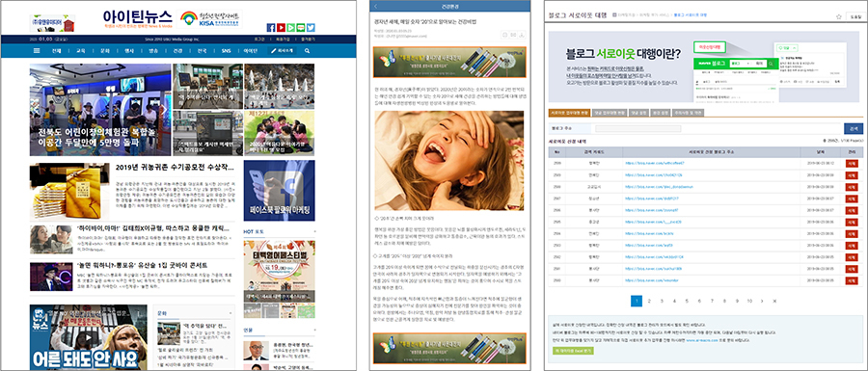This screenshot has width=868, height=371.
Task: Open the YouTube icon in news header
Action: tap(281, 28)
